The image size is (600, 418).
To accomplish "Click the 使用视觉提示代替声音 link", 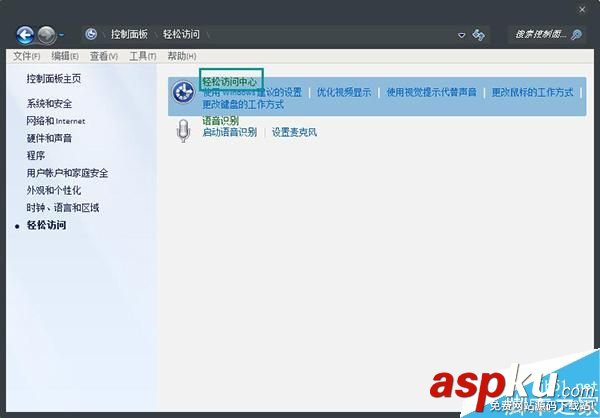I will click(431, 93).
